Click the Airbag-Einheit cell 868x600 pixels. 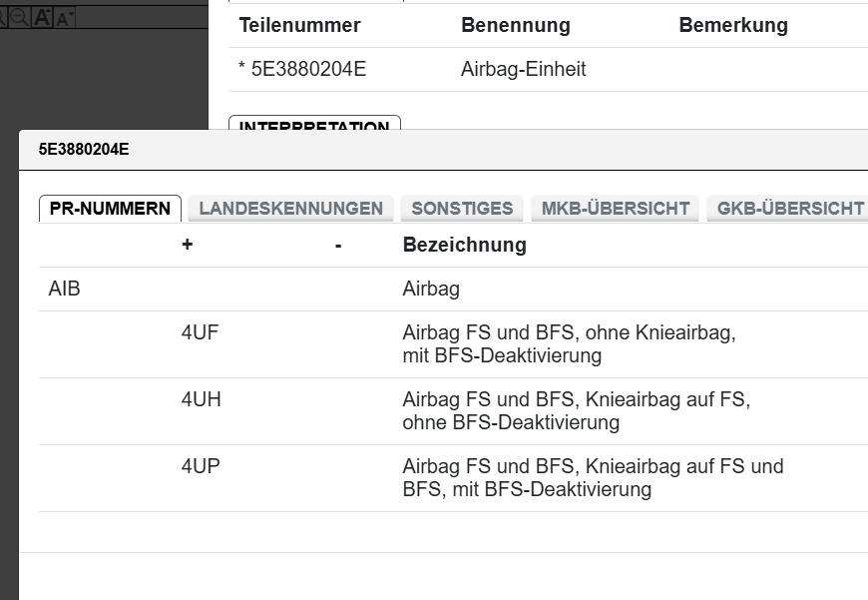523,70
